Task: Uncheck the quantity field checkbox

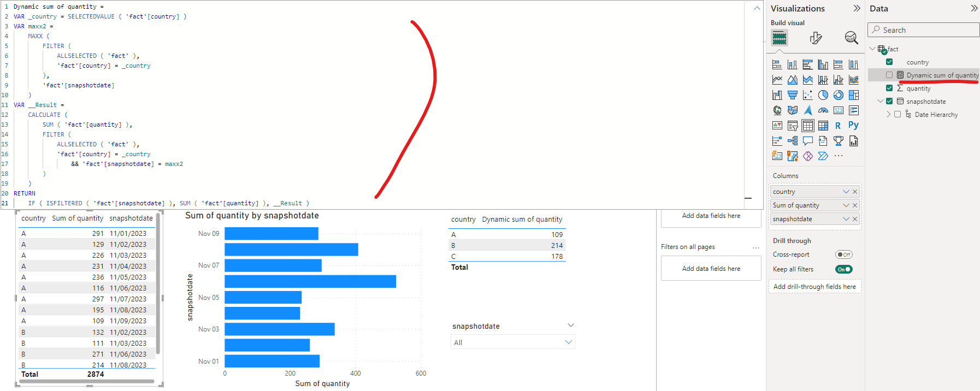Action: point(889,88)
